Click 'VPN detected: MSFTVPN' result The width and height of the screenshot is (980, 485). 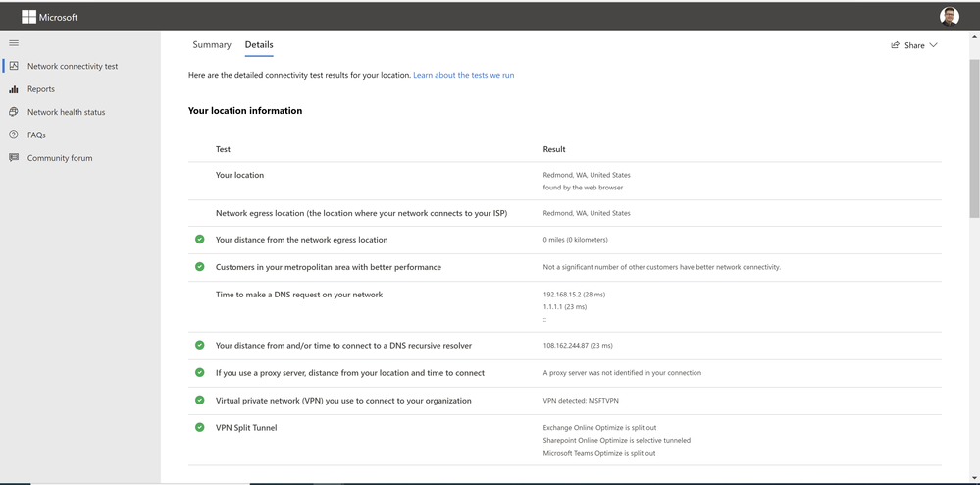click(581, 401)
